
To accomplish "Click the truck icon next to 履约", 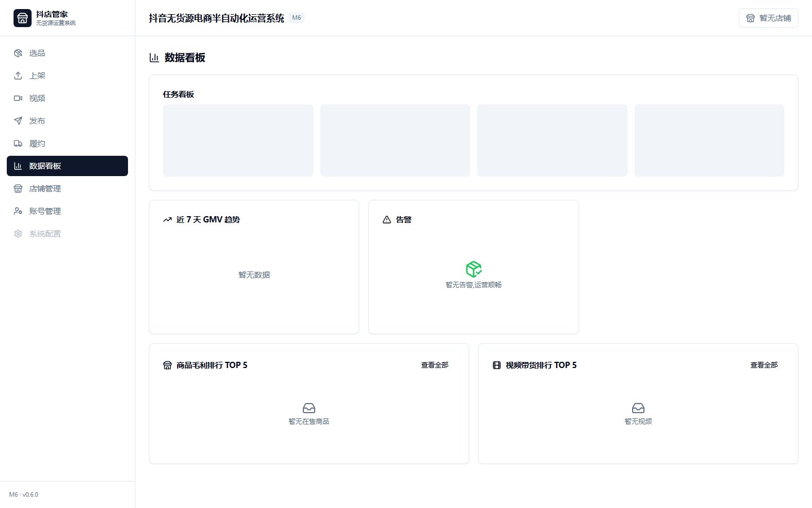I will click(x=18, y=143).
